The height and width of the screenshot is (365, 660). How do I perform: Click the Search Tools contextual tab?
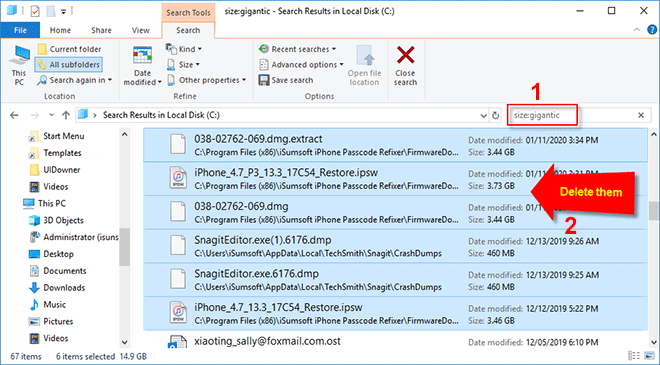click(188, 13)
